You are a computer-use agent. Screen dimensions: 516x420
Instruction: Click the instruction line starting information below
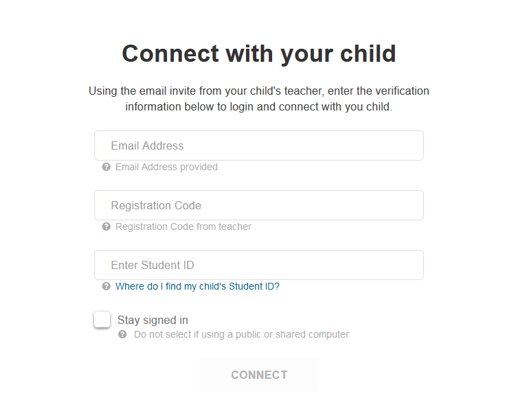258,107
